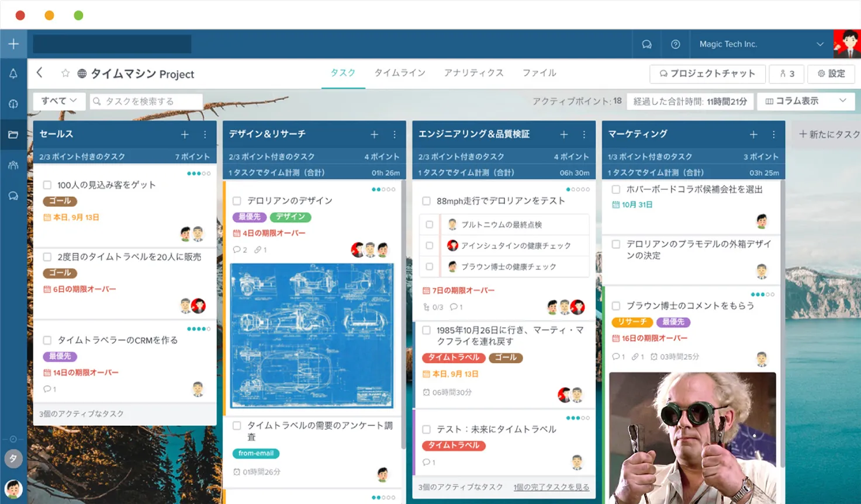Check off 2度目のタイムトラベルを20人に販売 task

click(x=47, y=257)
